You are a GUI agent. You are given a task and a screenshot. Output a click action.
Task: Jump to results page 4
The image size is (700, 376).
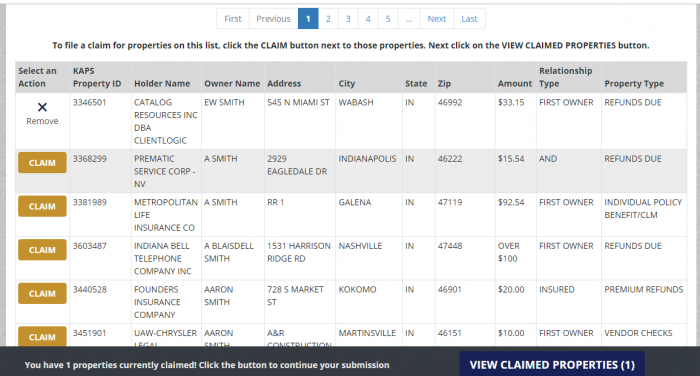(368, 19)
